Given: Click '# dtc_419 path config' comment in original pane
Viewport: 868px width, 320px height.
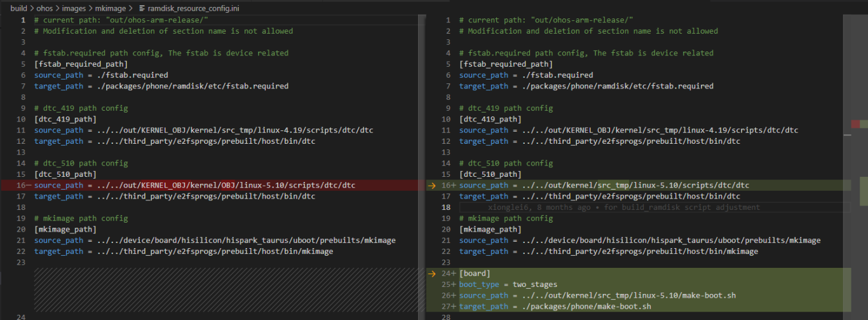Looking at the screenshot, I should pos(81,108).
